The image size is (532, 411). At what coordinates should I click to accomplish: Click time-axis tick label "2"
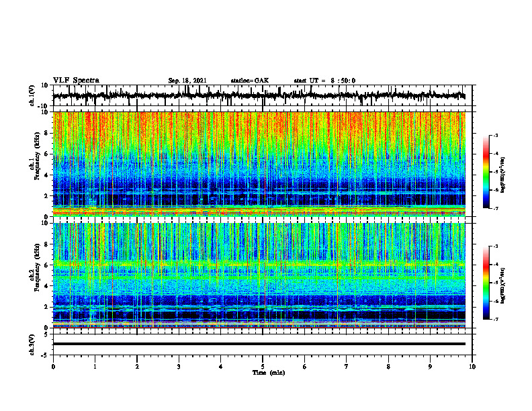[x=137, y=367]
